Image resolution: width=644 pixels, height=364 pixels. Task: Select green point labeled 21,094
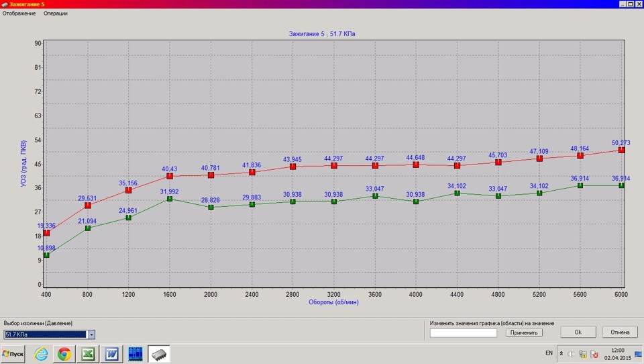click(87, 228)
